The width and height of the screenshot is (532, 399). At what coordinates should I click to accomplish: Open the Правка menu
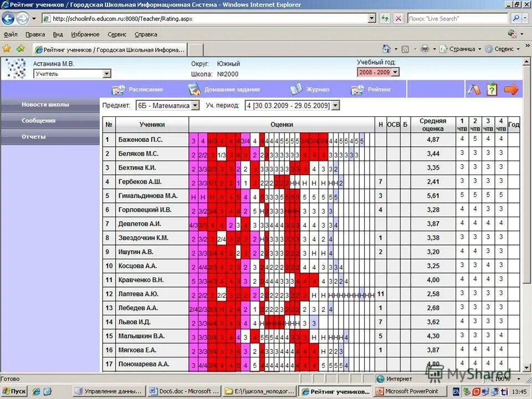[35, 34]
